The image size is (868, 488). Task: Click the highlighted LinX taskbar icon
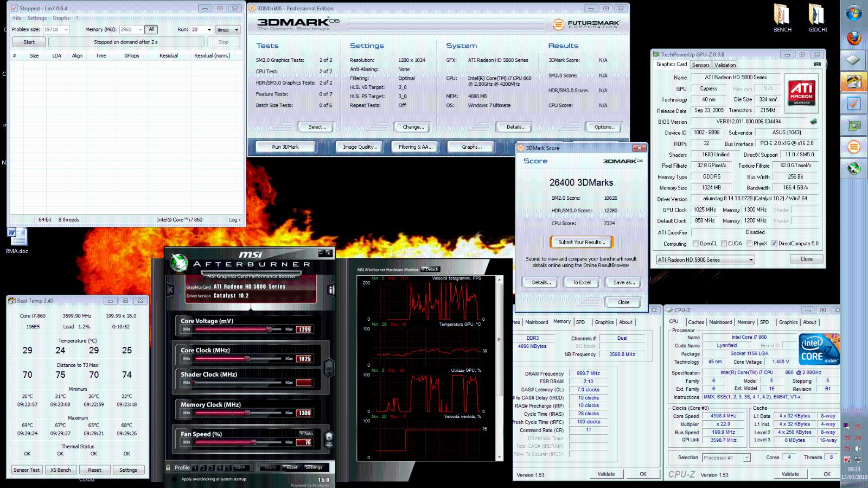coord(854,81)
